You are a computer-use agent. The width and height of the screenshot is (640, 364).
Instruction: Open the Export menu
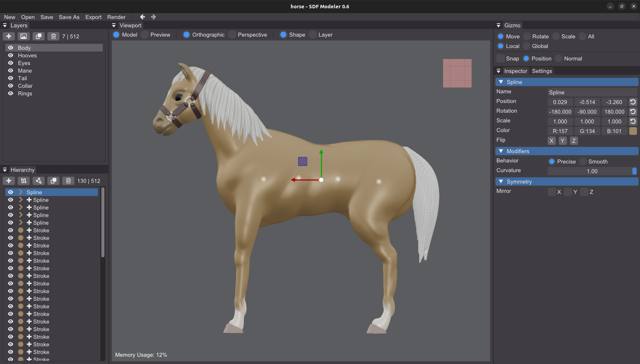93,17
